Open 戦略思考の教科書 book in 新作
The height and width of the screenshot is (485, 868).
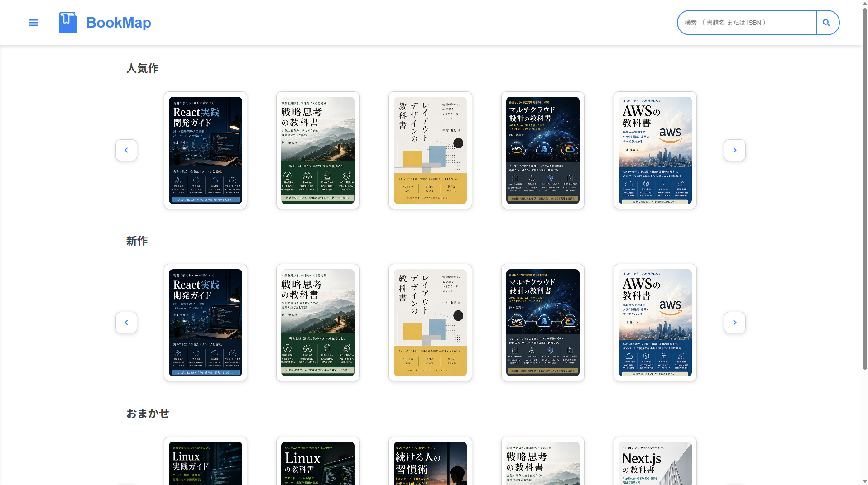click(318, 323)
